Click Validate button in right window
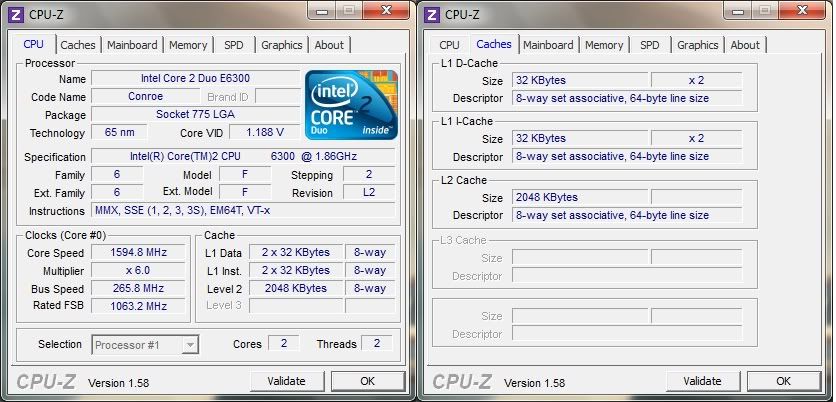836x402 pixels. click(x=703, y=381)
